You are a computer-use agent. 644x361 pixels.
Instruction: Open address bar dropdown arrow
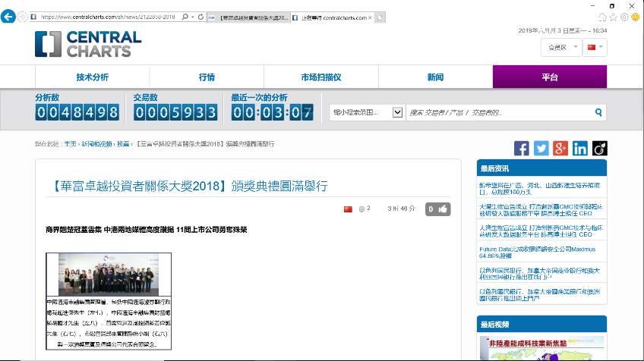click(x=193, y=17)
